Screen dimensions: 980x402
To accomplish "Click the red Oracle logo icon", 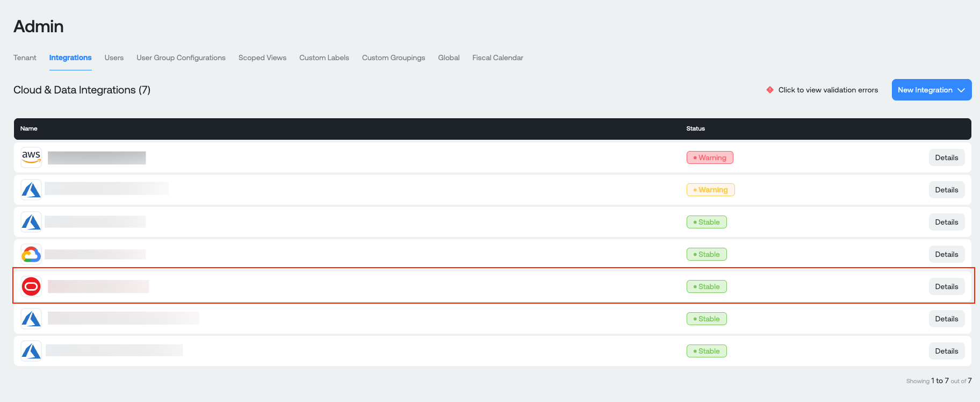I will [31, 286].
